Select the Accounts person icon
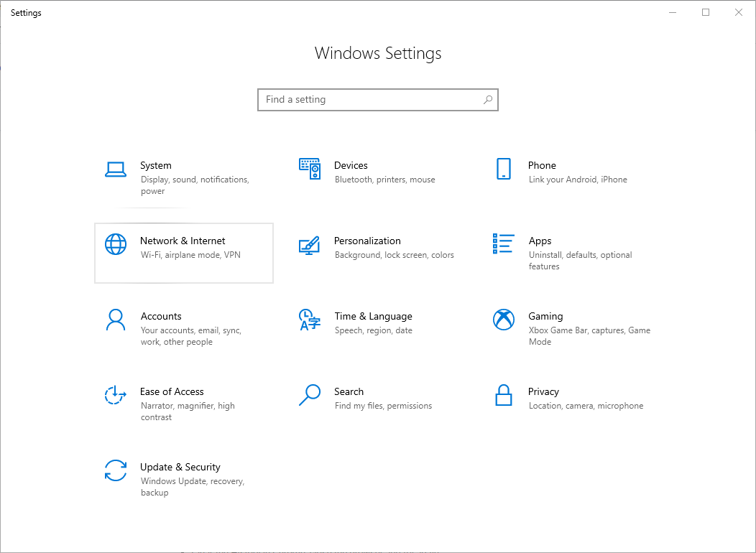Viewport: 756px width, 553px height. click(x=116, y=320)
